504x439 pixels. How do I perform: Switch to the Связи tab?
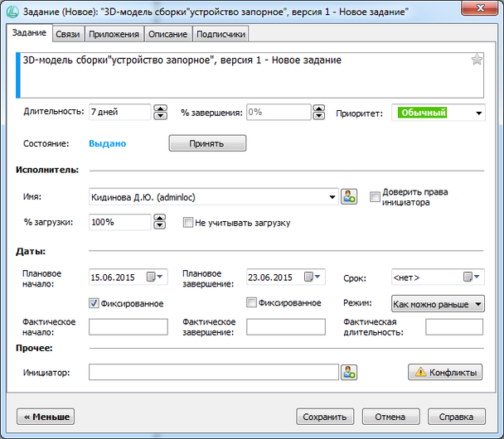tap(68, 34)
